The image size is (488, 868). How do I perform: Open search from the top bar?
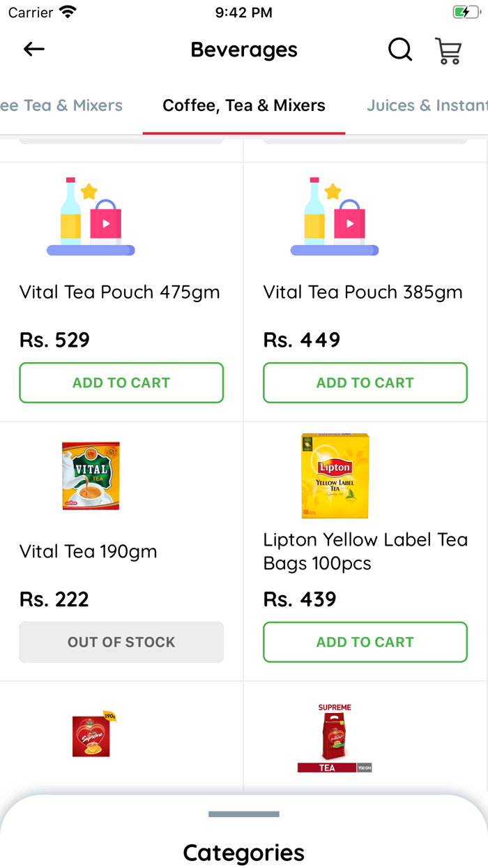pyautogui.click(x=399, y=50)
